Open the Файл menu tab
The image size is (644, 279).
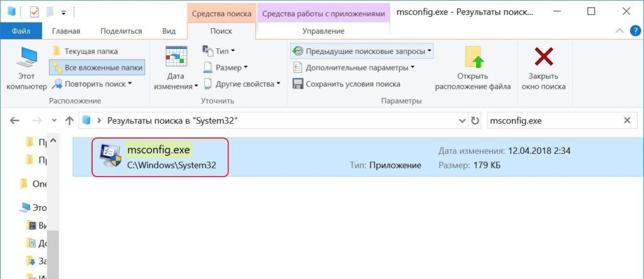pyautogui.click(x=21, y=31)
